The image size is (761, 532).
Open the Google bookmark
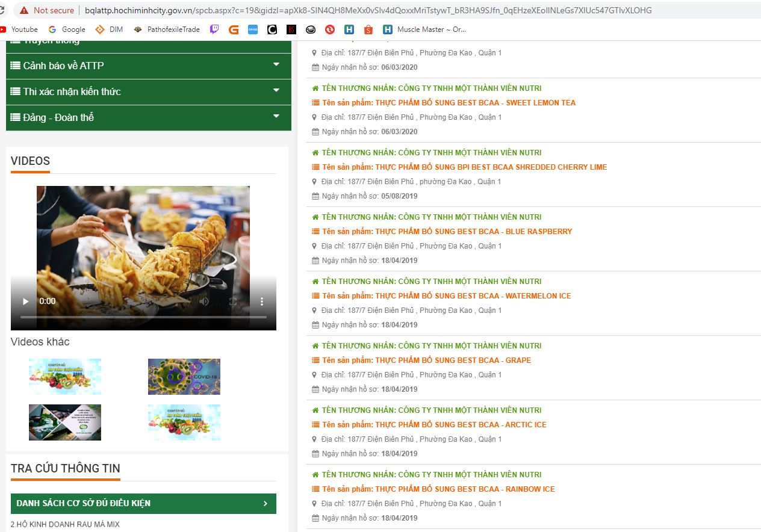click(67, 29)
